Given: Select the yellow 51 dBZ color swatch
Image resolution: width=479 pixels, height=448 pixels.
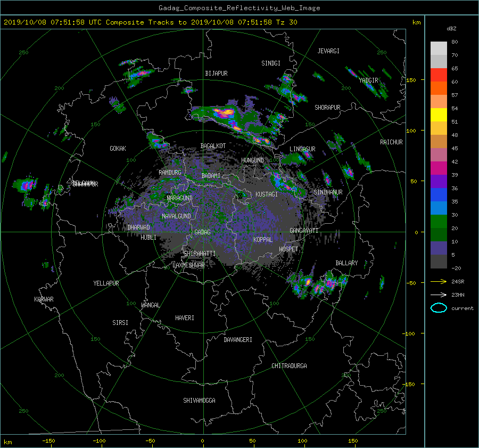Looking at the screenshot, I should pyautogui.click(x=439, y=115).
